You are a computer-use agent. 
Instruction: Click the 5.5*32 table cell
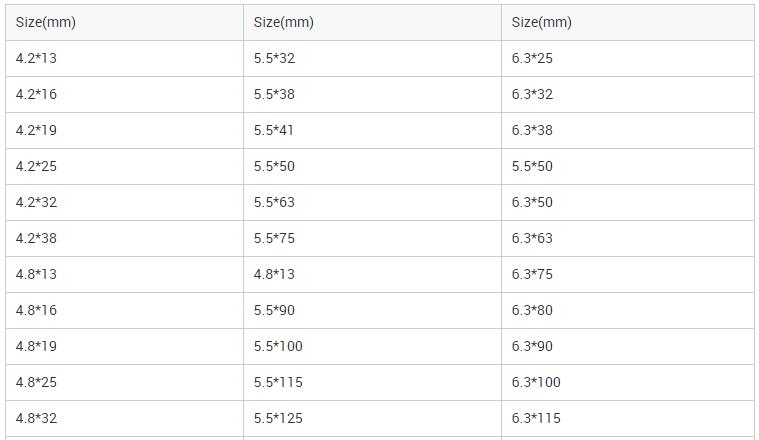372,59
